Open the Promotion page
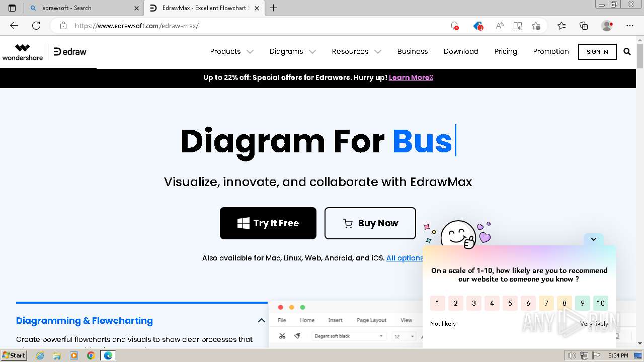The height and width of the screenshot is (362, 644). 551,51
